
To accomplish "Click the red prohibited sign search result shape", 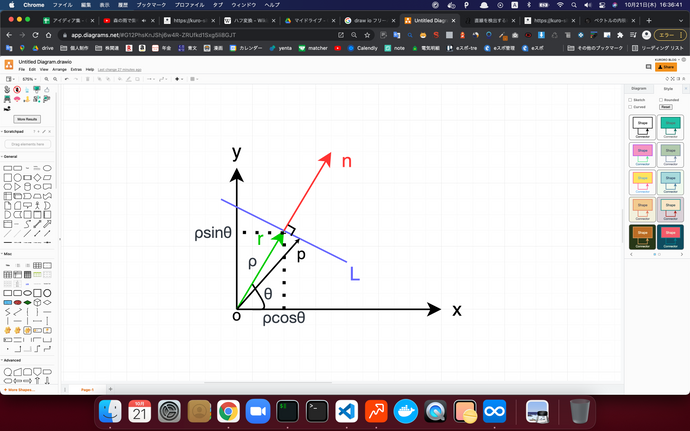I will pyautogui.click(x=17, y=90).
